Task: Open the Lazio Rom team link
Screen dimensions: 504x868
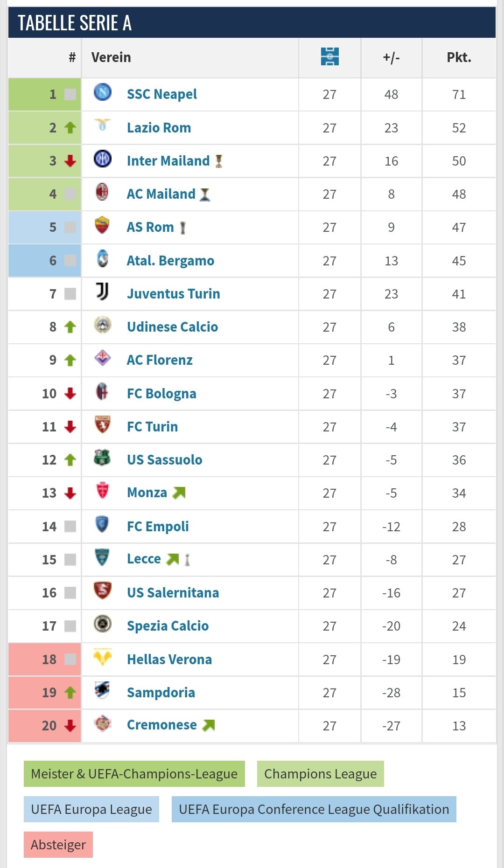Action: (x=159, y=128)
